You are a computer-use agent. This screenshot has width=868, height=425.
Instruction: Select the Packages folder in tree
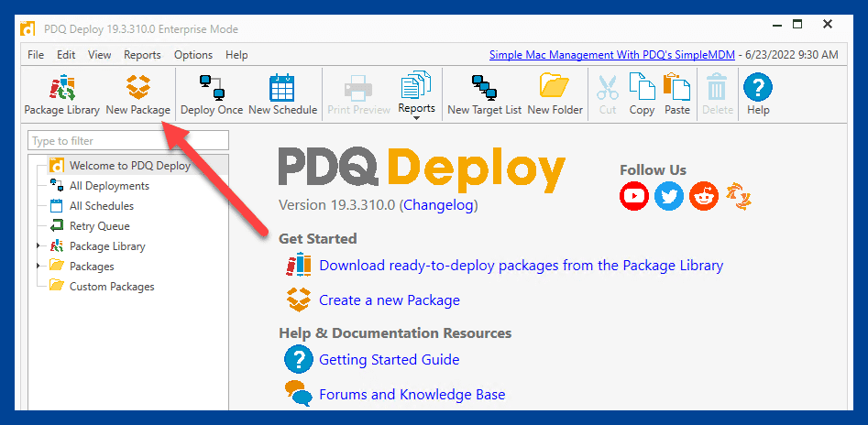point(92,267)
